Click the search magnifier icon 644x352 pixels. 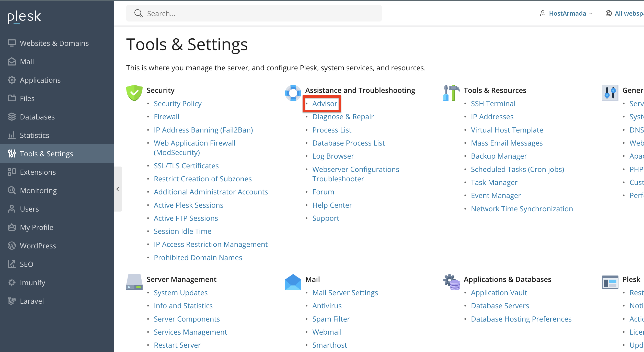[138, 13]
